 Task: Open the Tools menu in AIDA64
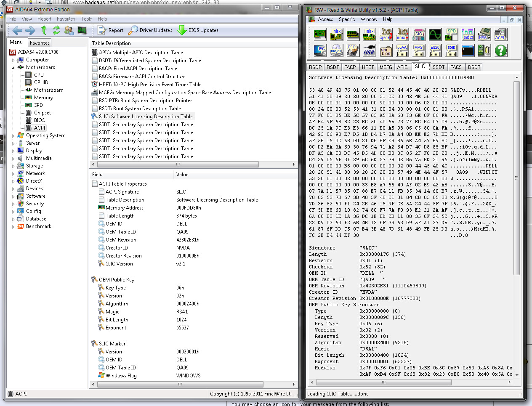point(86,19)
